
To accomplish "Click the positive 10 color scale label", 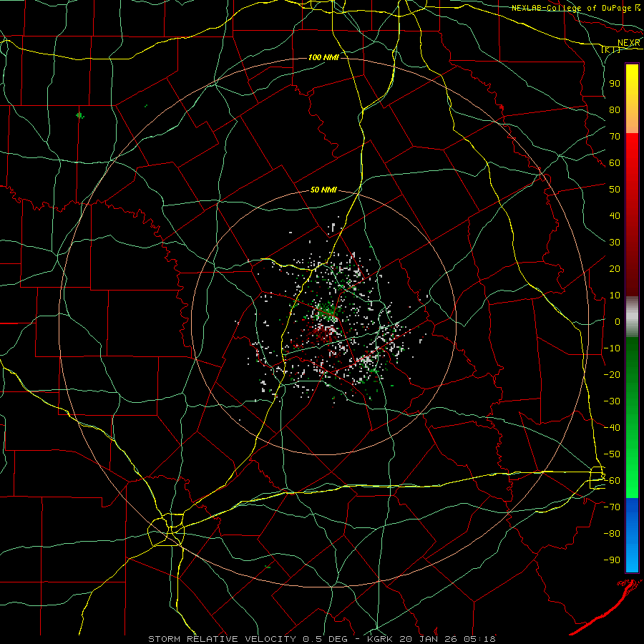I will coord(615,296).
